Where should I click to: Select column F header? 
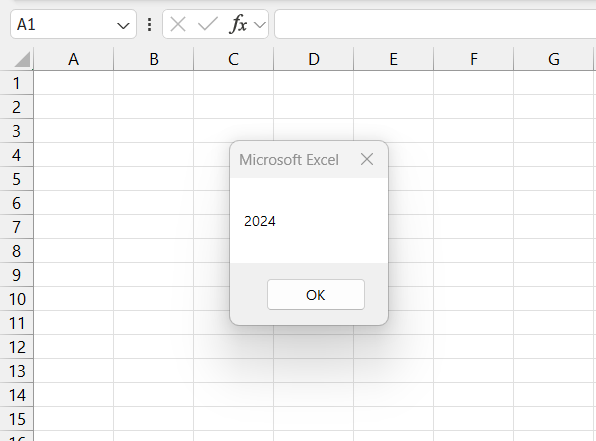pos(474,59)
